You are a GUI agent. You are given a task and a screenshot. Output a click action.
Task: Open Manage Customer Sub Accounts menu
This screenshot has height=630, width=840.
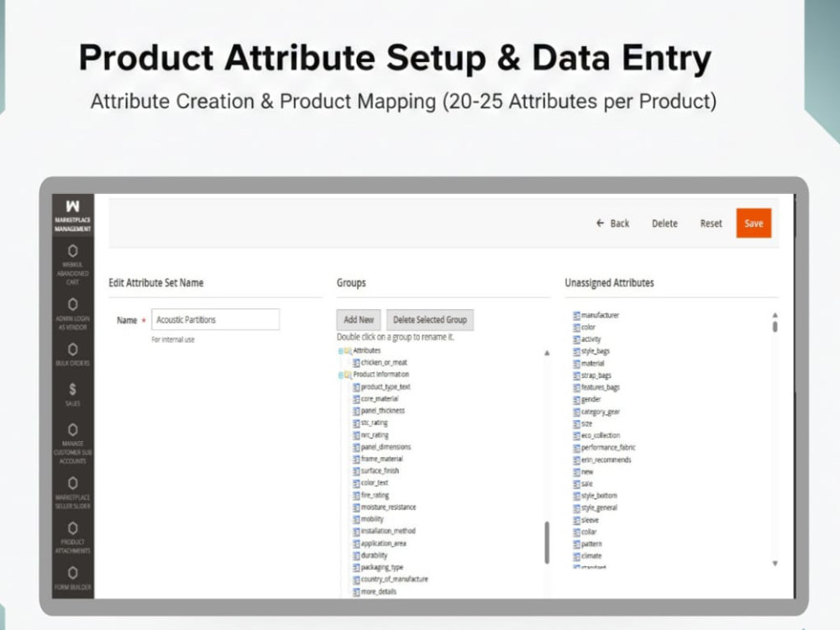click(x=73, y=444)
